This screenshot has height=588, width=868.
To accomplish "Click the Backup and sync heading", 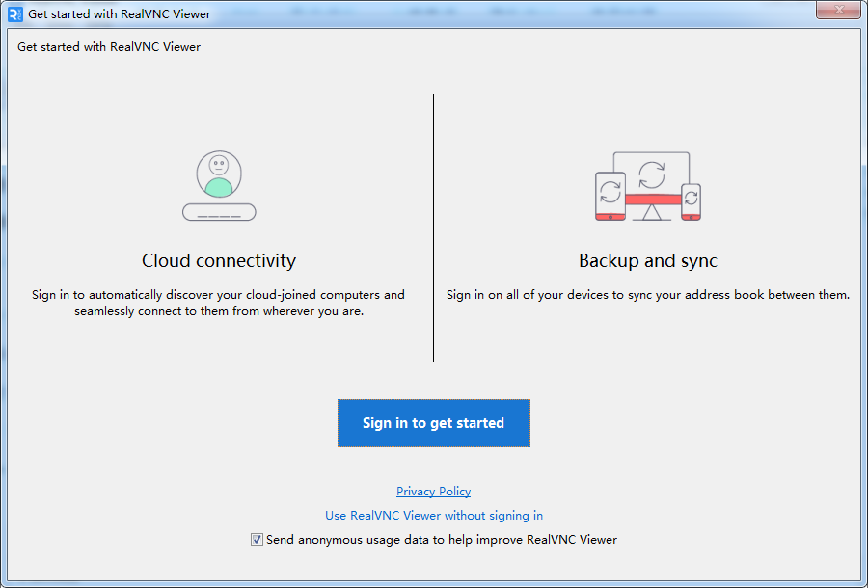I will pyautogui.click(x=648, y=260).
